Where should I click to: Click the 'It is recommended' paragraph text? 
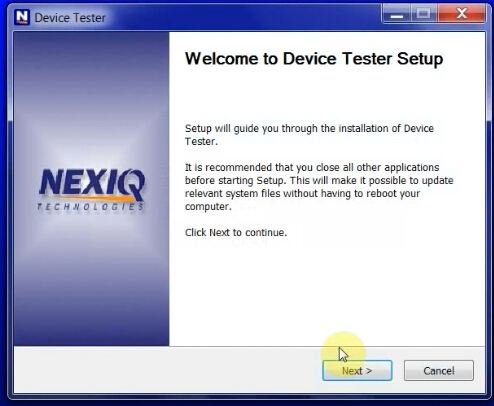point(319,187)
